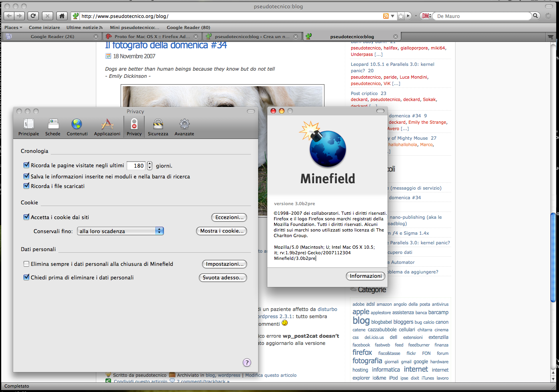
Task: Open the Ultime notizie feed bookmark
Action: click(x=84, y=28)
